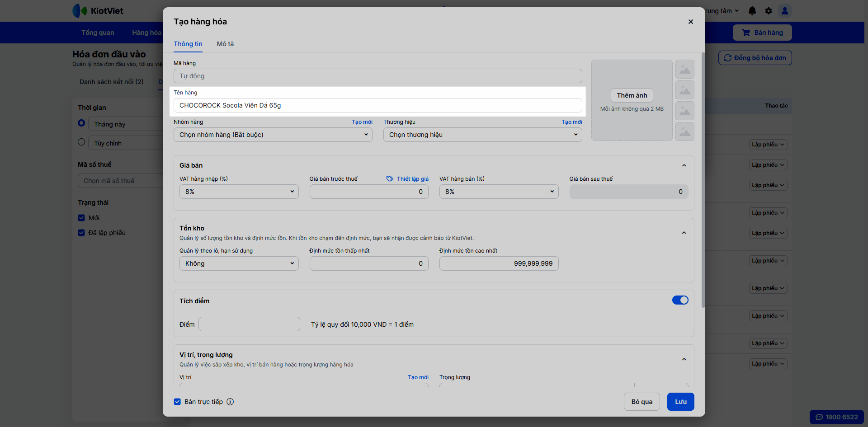Uncheck the Bán trực tiếp checkbox
The width and height of the screenshot is (868, 427).
click(177, 402)
